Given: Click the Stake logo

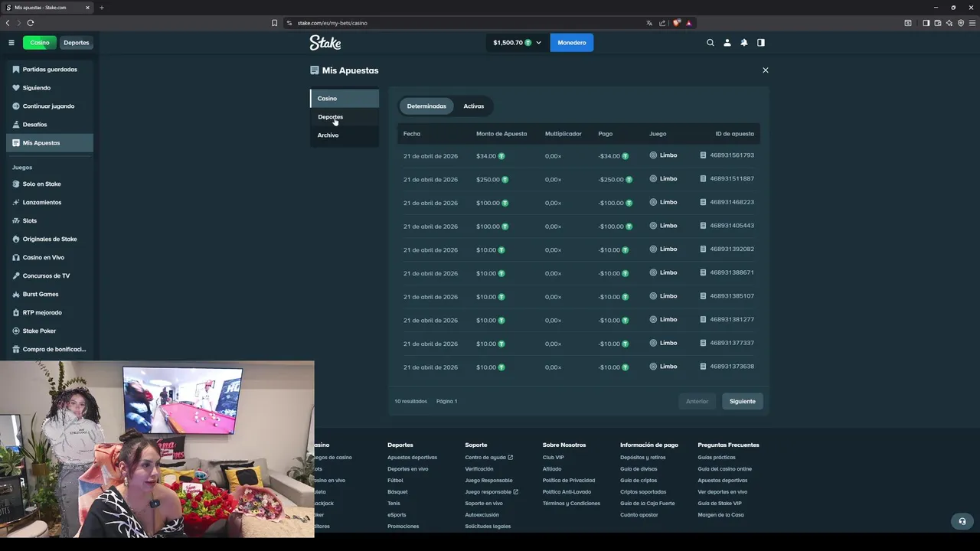Looking at the screenshot, I should pyautogui.click(x=325, y=43).
